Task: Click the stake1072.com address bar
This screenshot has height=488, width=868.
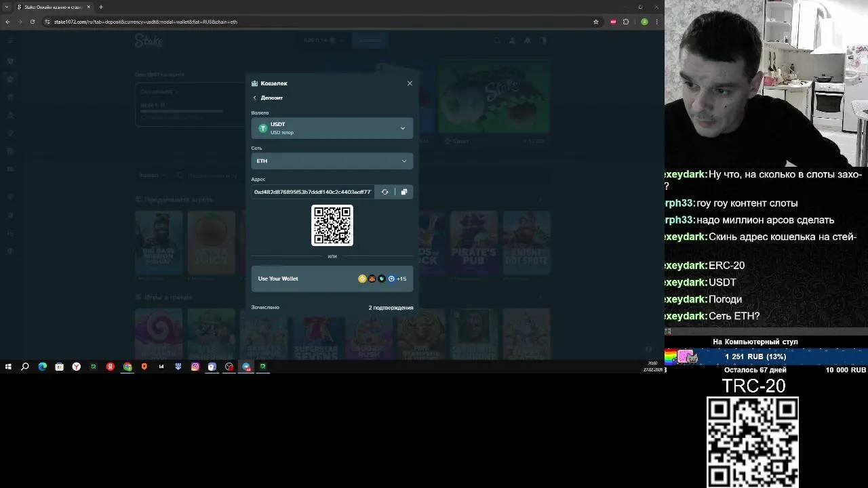Action: pos(319,22)
